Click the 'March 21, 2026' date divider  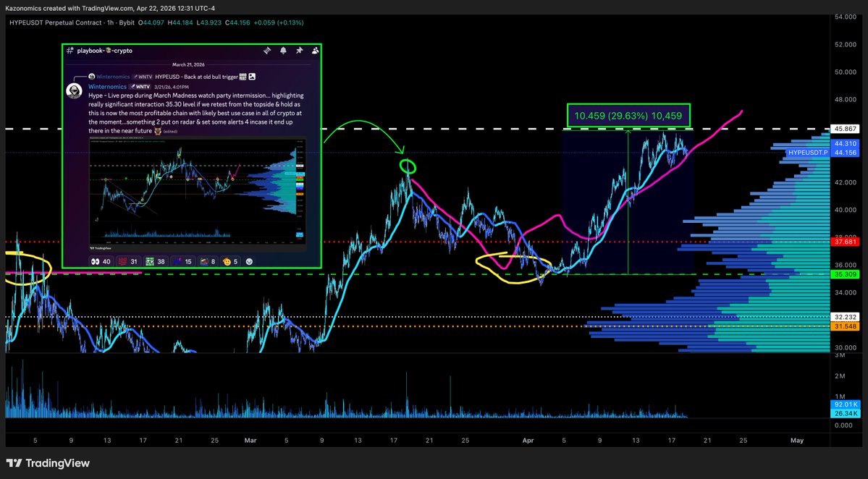click(x=188, y=64)
